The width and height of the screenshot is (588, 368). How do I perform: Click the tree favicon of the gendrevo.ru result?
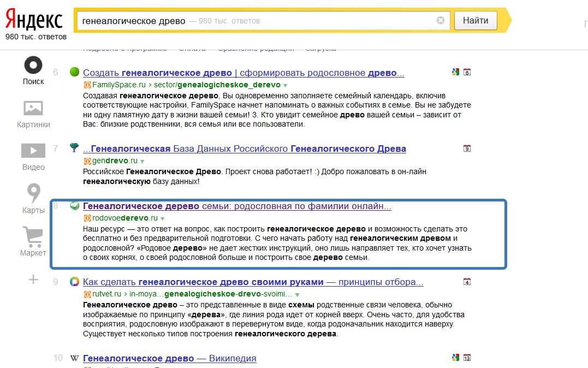(x=74, y=147)
